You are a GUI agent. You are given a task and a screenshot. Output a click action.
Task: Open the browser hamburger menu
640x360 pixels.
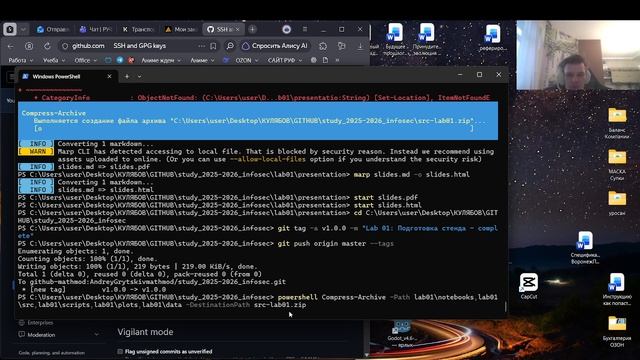[x=305, y=29]
